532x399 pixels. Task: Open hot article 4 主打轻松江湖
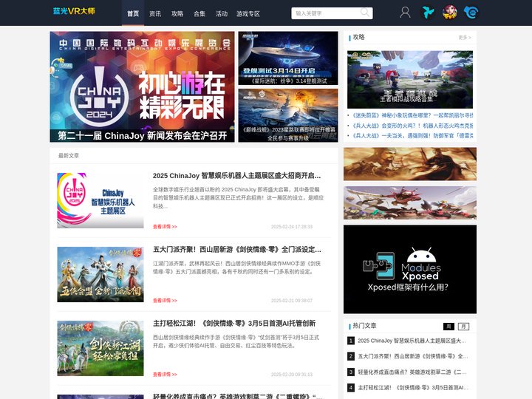tap(413, 387)
